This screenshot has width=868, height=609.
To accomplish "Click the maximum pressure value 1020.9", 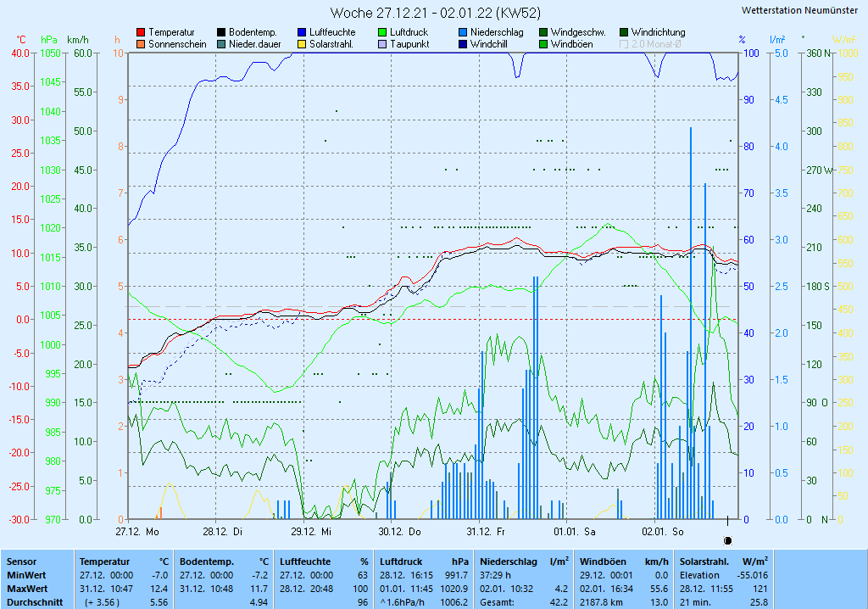I will click(454, 589).
